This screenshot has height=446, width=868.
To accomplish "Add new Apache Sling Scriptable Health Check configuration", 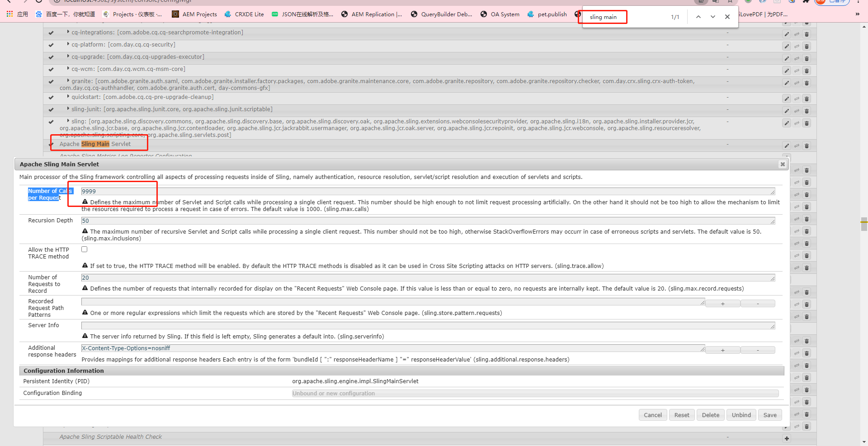I will (x=787, y=439).
